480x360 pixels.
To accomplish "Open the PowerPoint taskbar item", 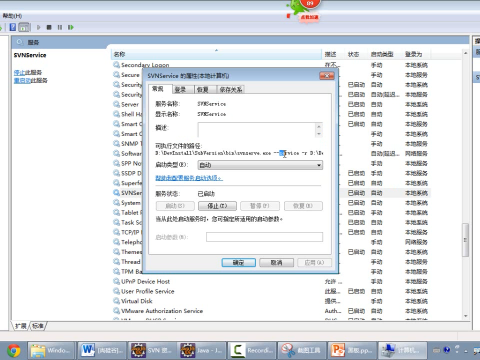I will pos(351,350).
